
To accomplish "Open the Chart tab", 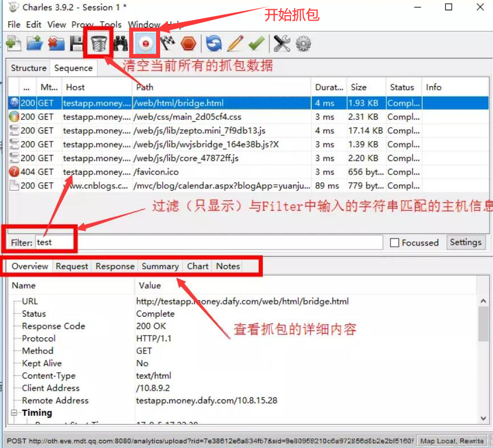I will (198, 266).
